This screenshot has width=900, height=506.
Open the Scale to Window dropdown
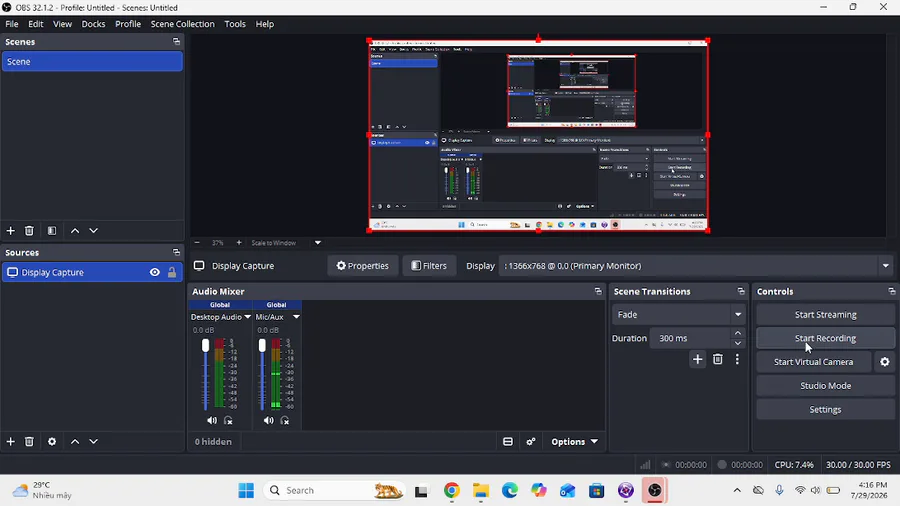[x=318, y=243]
